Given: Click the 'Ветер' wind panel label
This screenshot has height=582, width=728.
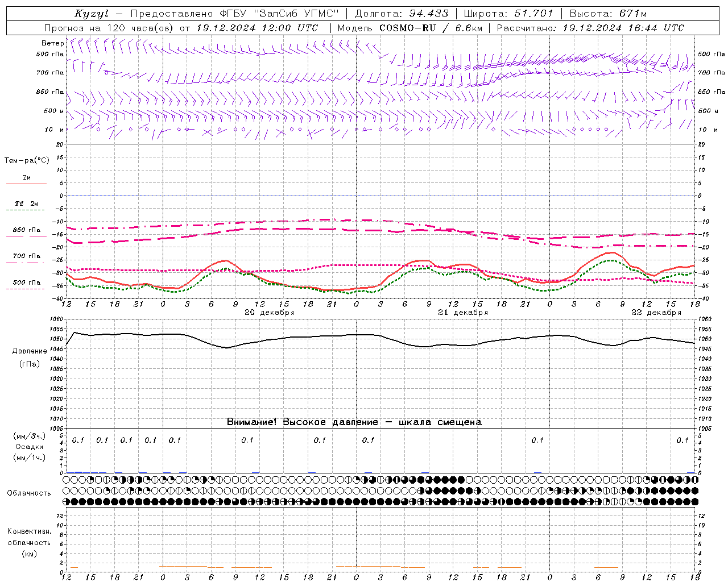Looking at the screenshot, I should [52, 43].
